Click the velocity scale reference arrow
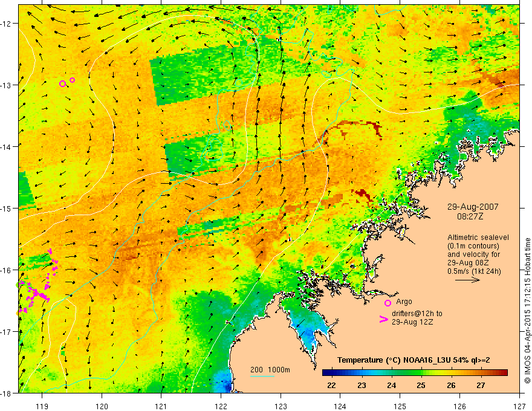This screenshot has height=411, width=532. click(x=467, y=280)
